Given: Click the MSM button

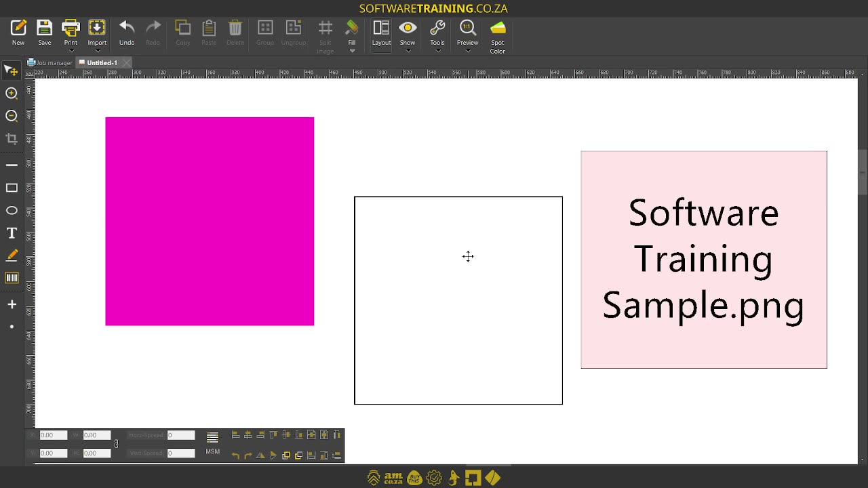Looking at the screenshot, I should coord(212,443).
